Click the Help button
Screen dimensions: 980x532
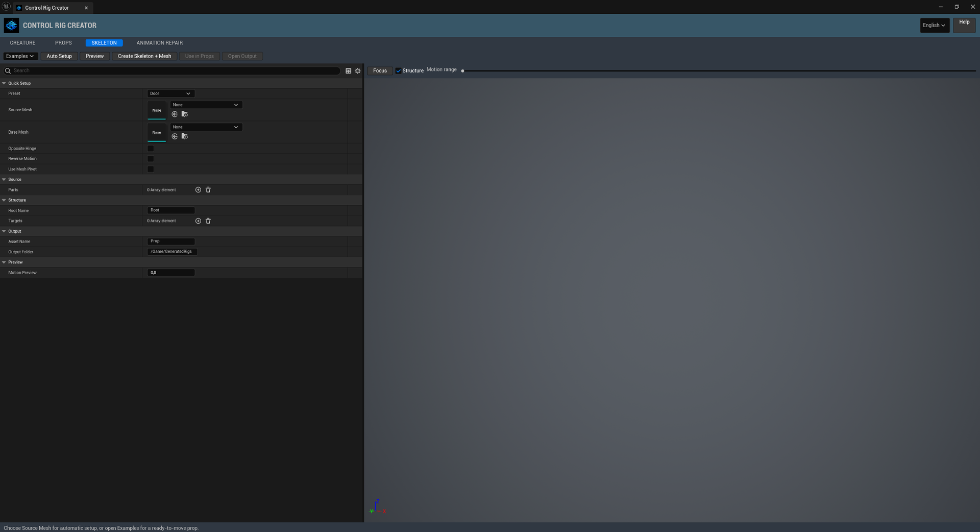click(x=964, y=25)
